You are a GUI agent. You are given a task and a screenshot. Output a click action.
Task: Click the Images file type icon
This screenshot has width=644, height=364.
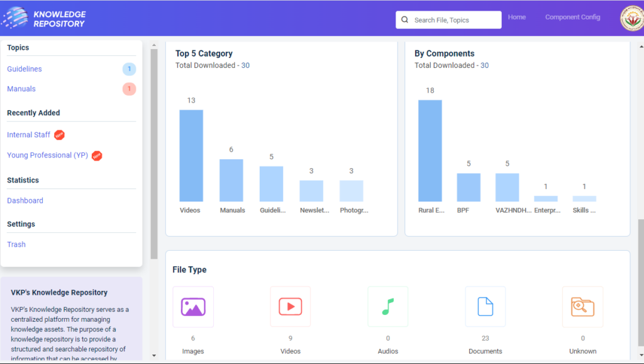[193, 307]
